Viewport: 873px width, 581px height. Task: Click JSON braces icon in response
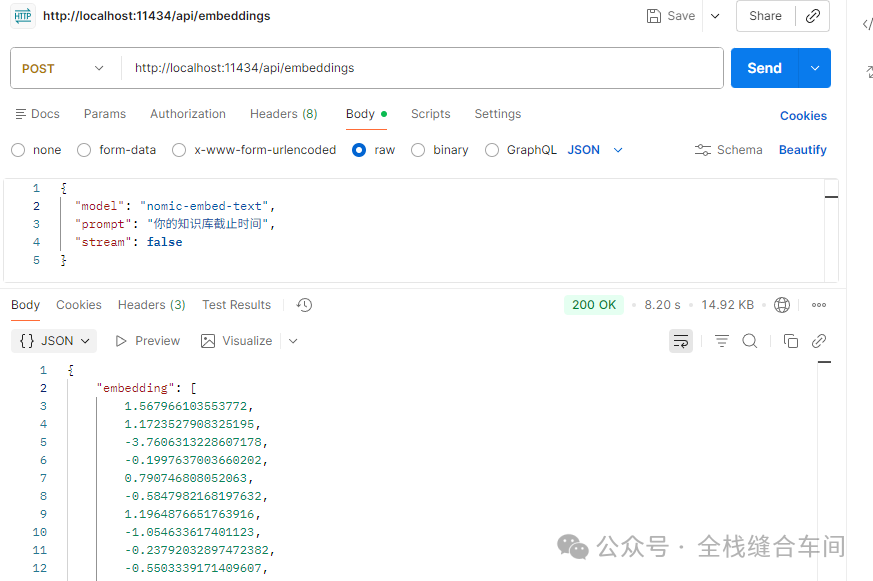(27, 341)
